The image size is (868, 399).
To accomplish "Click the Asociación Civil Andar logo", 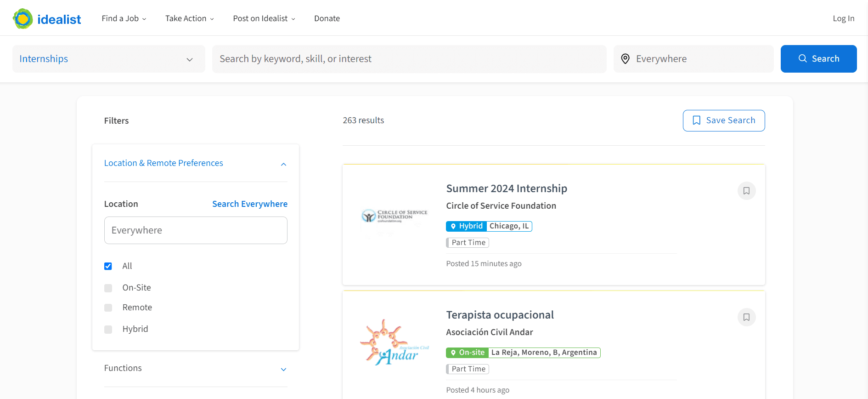I will click(395, 343).
